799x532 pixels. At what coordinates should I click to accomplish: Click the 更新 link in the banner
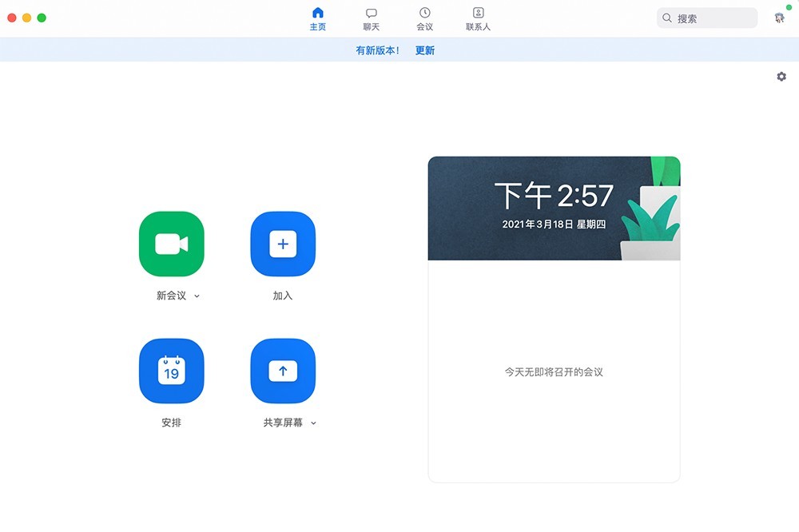(x=425, y=50)
